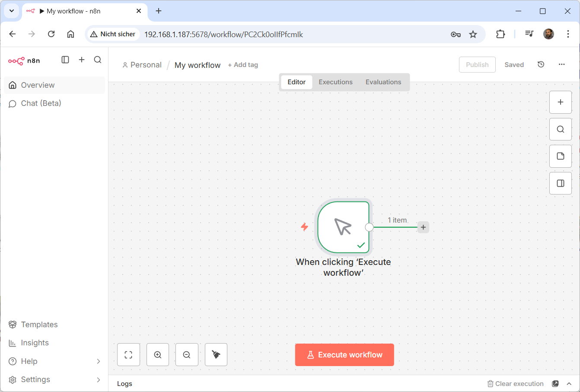Collapse the n8n left sidebar
This screenshot has width=580, height=392.
pos(65,60)
